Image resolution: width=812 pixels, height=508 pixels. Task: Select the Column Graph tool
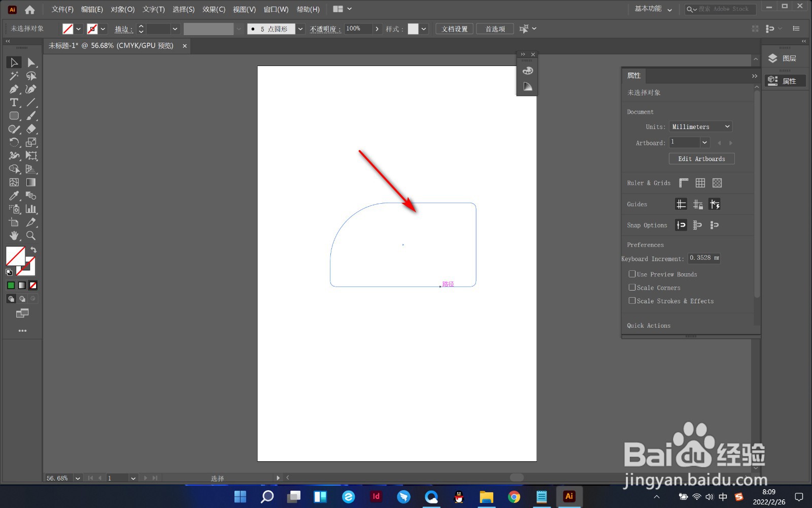pos(31,209)
